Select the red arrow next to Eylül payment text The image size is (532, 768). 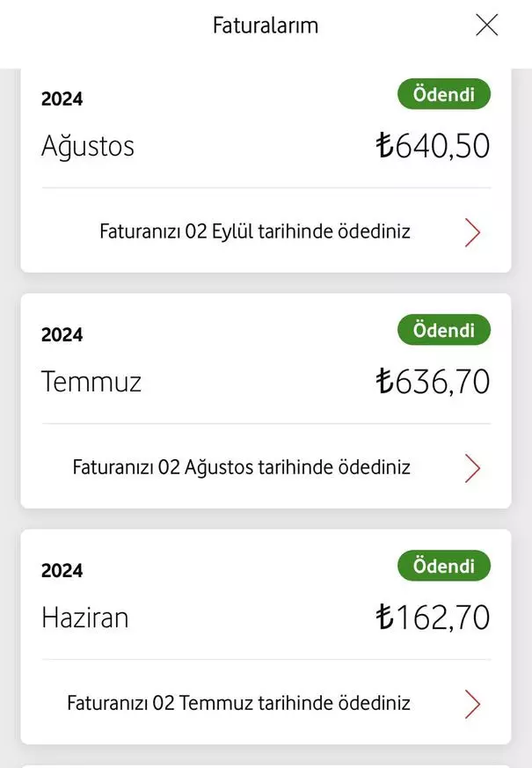point(472,231)
